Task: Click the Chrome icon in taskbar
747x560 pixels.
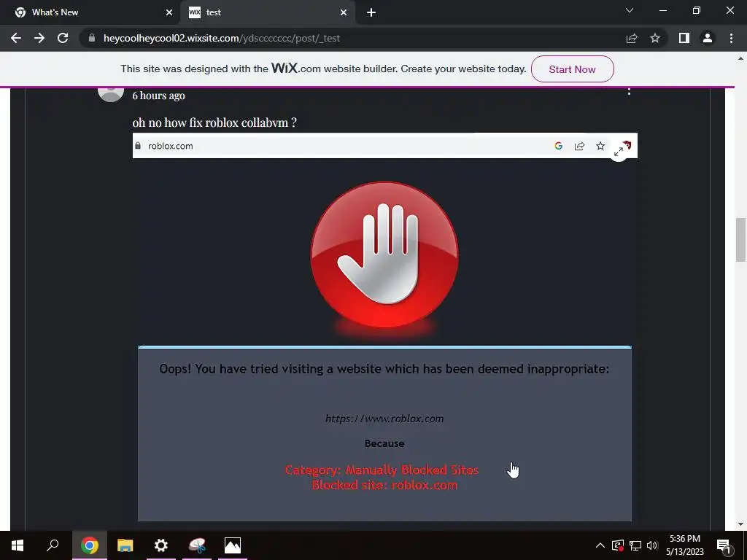Action: click(x=90, y=545)
